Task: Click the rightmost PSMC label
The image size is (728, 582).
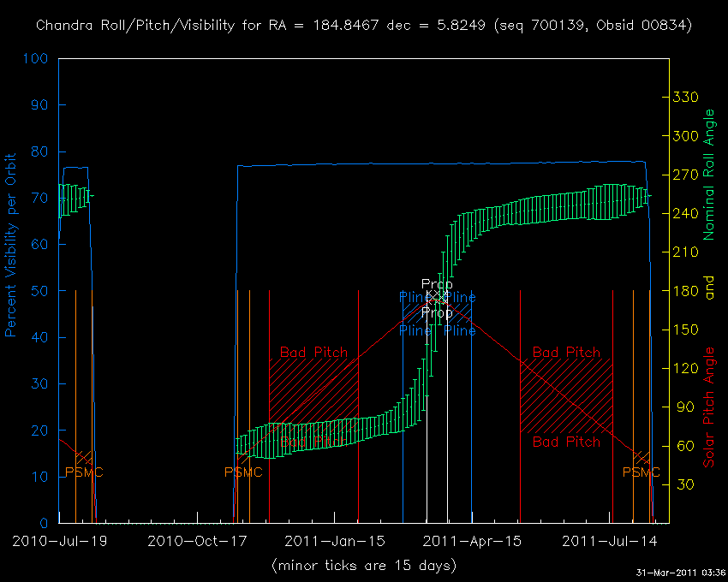Action: pos(641,472)
